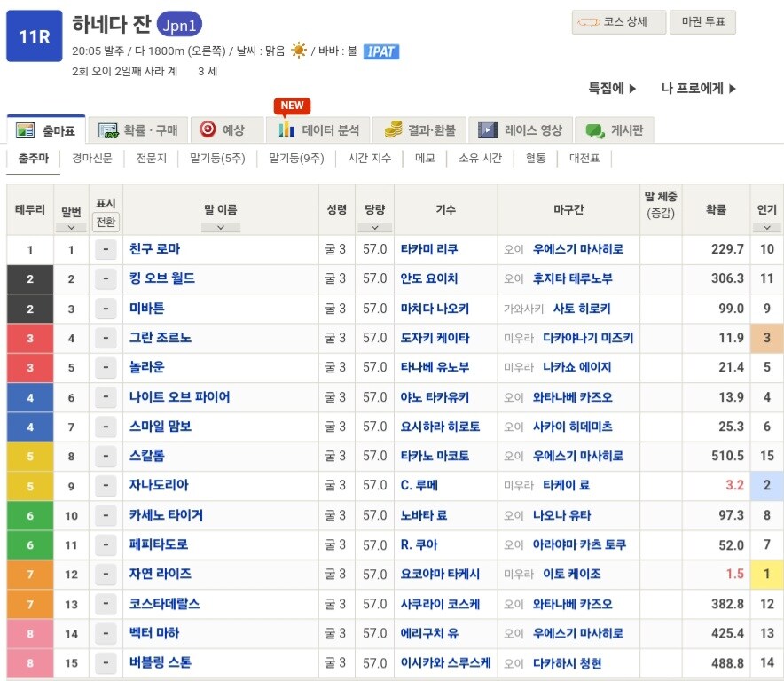Image resolution: width=784 pixels, height=681 pixels.
Task: Toggle display marker for 자나도리아
Action: point(106,486)
